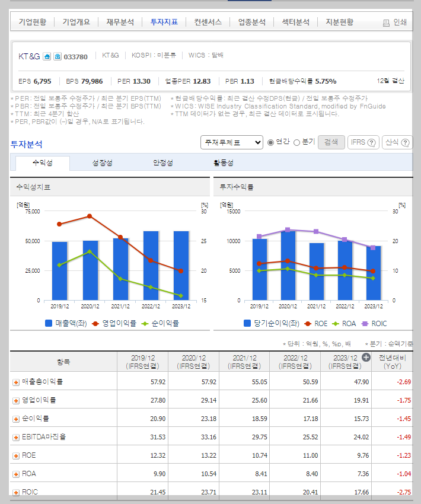Screen dimensions: 421x504
Task: Open the 기업개요 menu tab
Action: click(x=76, y=22)
